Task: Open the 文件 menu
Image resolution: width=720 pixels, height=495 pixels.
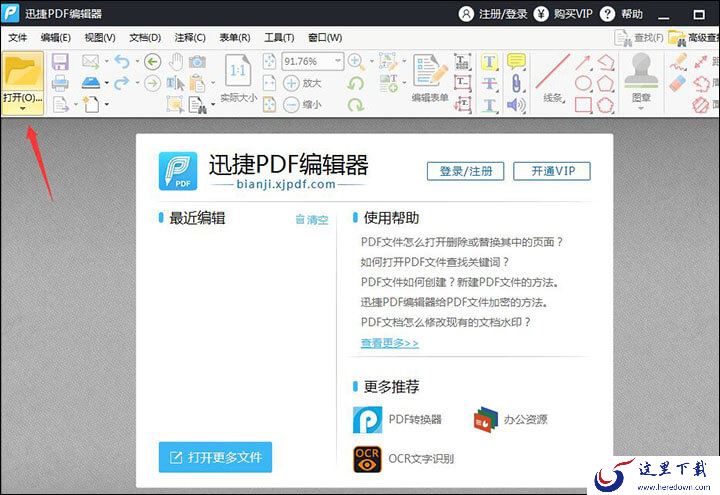Action: pyautogui.click(x=17, y=38)
